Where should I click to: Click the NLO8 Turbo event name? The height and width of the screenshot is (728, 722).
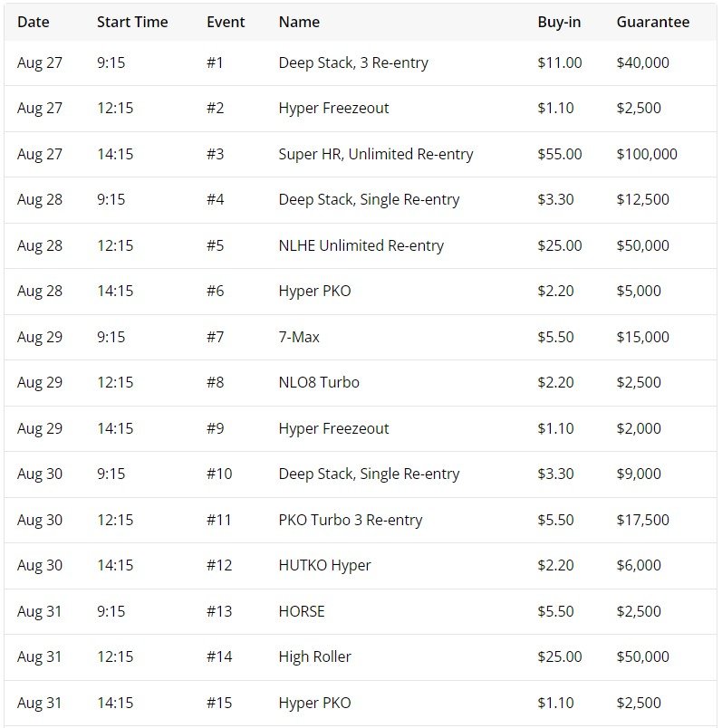point(319,382)
